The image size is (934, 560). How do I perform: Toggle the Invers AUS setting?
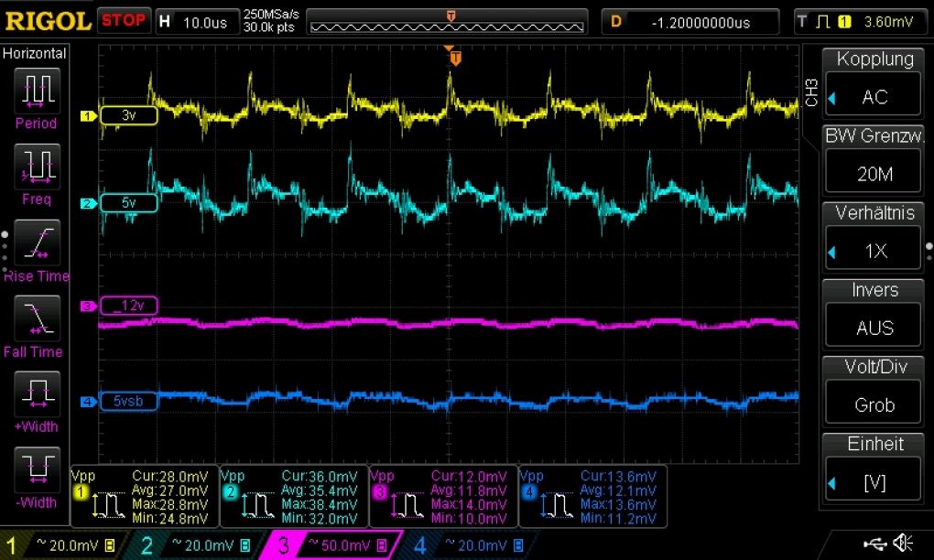click(x=874, y=313)
